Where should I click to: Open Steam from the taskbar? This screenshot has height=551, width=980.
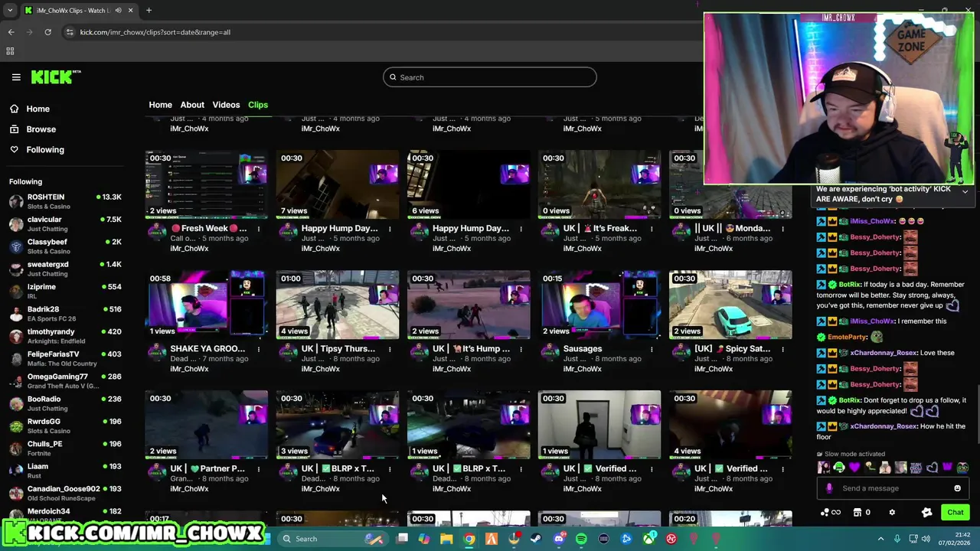[536, 539]
